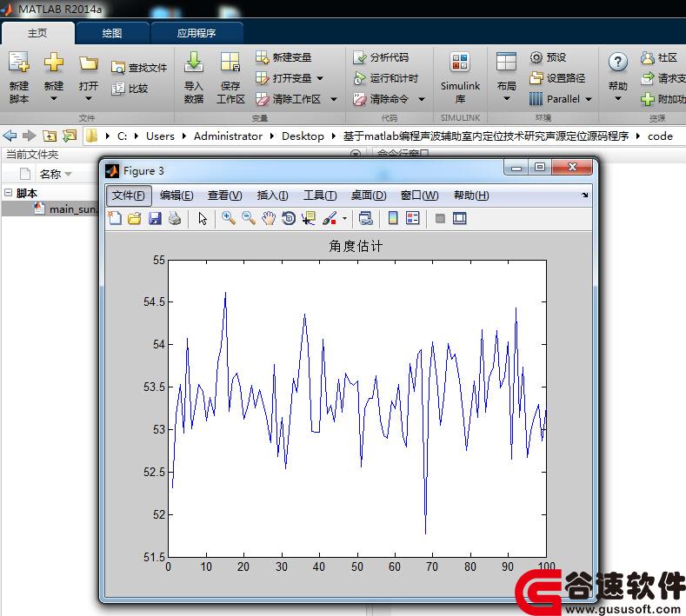This screenshot has width=686, height=616.
Task: Open Tools (工具) menu in Figure 3
Action: pyautogui.click(x=320, y=195)
